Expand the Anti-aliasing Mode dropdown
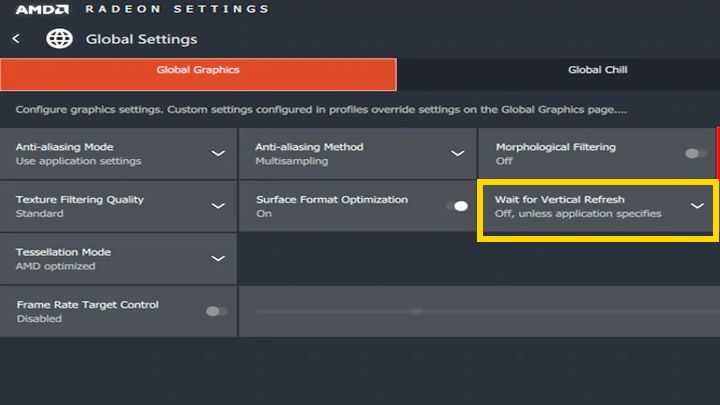 (x=218, y=153)
